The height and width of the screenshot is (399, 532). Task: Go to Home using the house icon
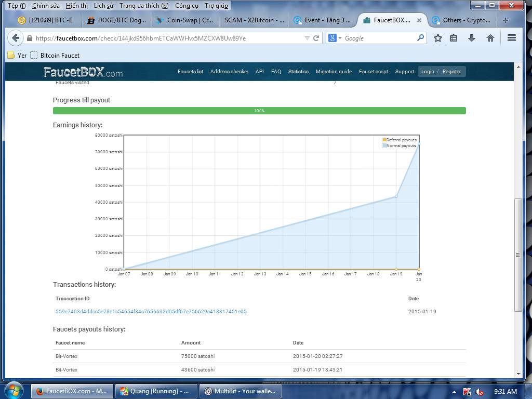pos(490,38)
